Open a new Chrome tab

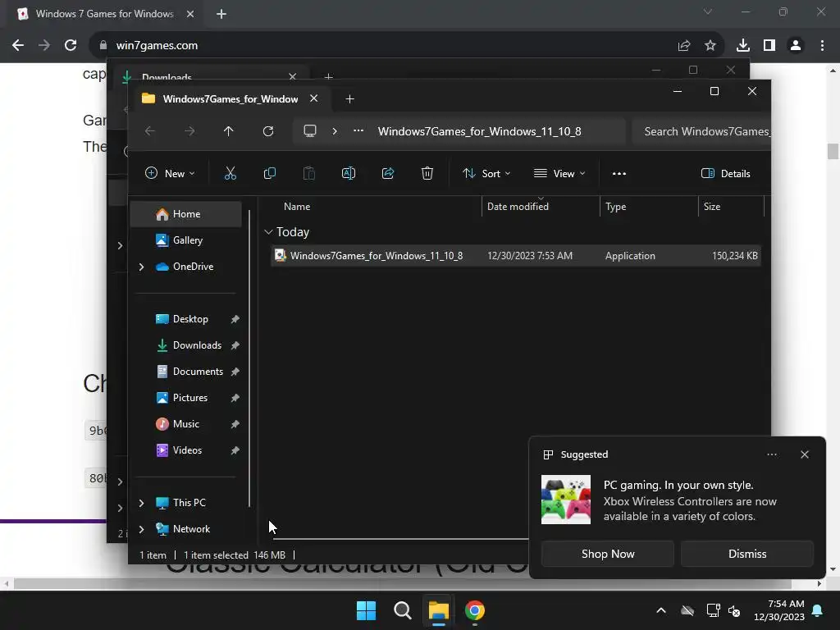click(221, 14)
